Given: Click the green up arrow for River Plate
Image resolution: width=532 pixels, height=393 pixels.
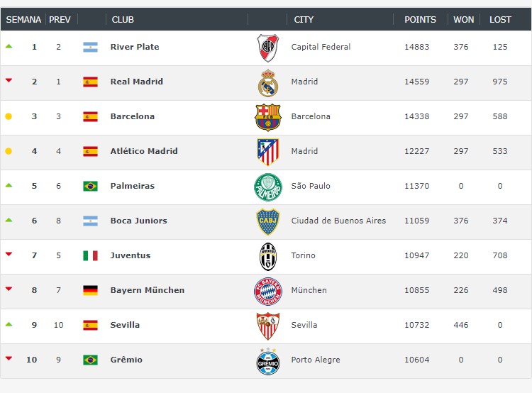Looking at the screenshot, I should (9, 46).
